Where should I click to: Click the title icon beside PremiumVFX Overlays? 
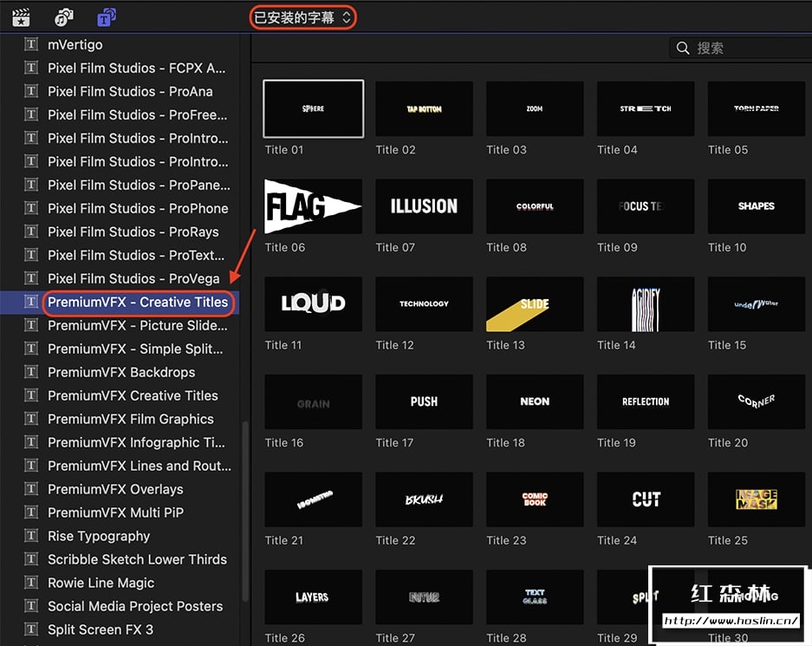[x=31, y=488]
